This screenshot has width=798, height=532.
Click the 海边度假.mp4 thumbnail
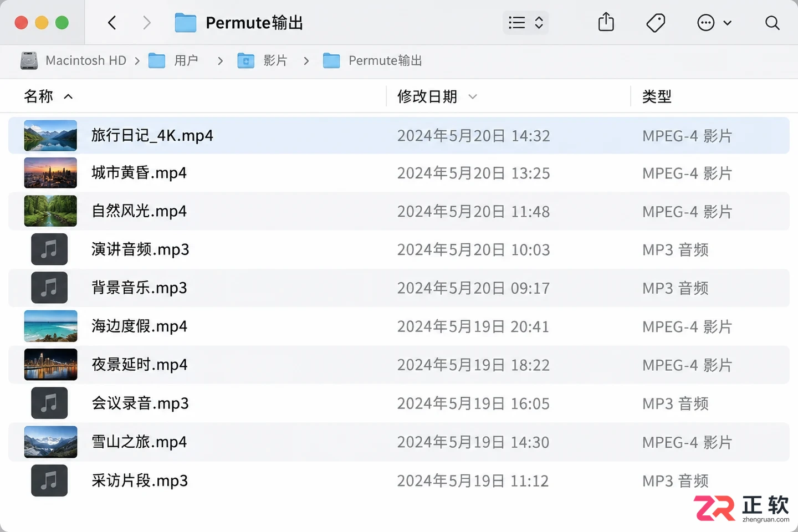50,326
